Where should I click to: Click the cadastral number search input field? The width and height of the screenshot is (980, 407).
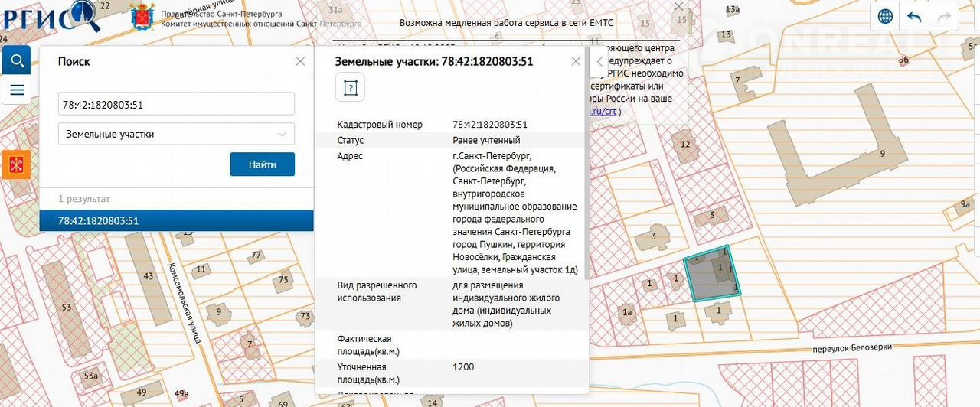click(176, 104)
